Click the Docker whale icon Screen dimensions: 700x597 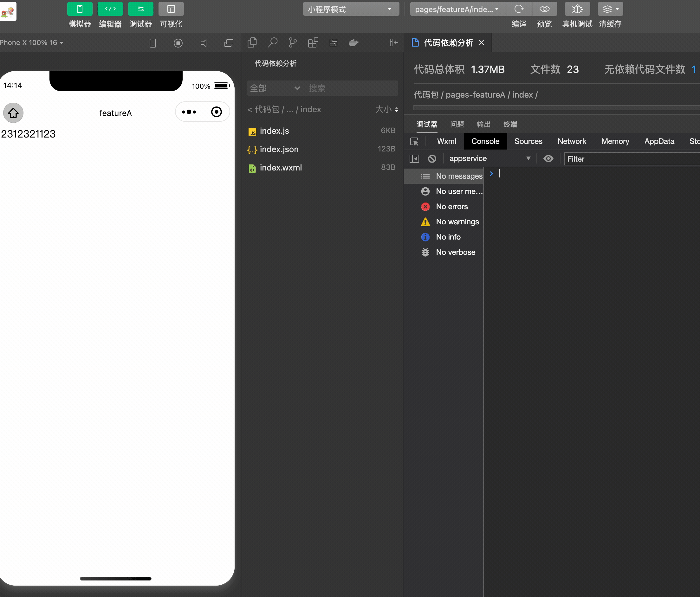click(353, 42)
